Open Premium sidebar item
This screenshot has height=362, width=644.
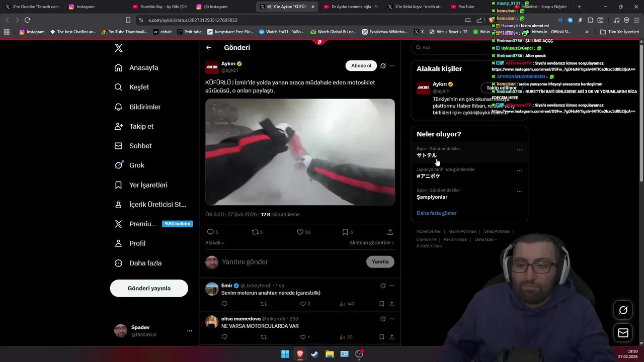coord(153,224)
